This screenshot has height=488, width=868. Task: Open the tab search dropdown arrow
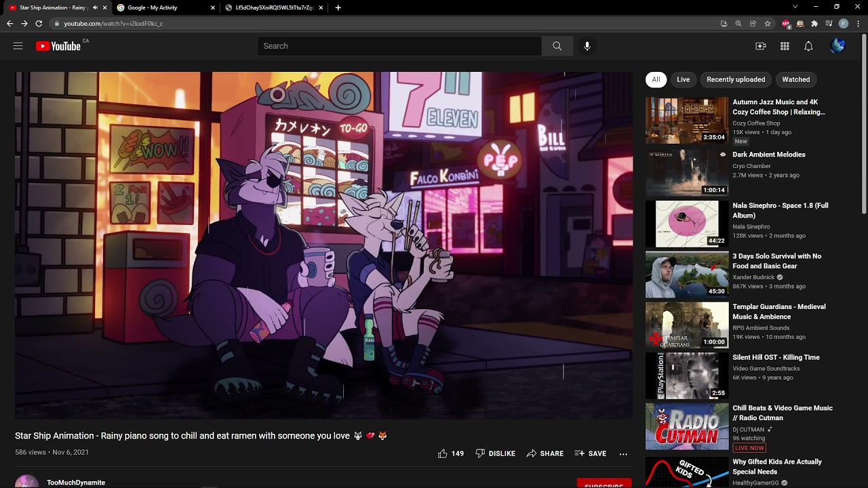tap(795, 7)
